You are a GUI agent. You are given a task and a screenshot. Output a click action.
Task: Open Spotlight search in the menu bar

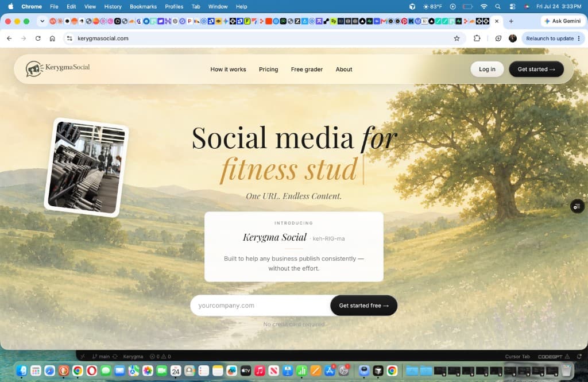498,6
